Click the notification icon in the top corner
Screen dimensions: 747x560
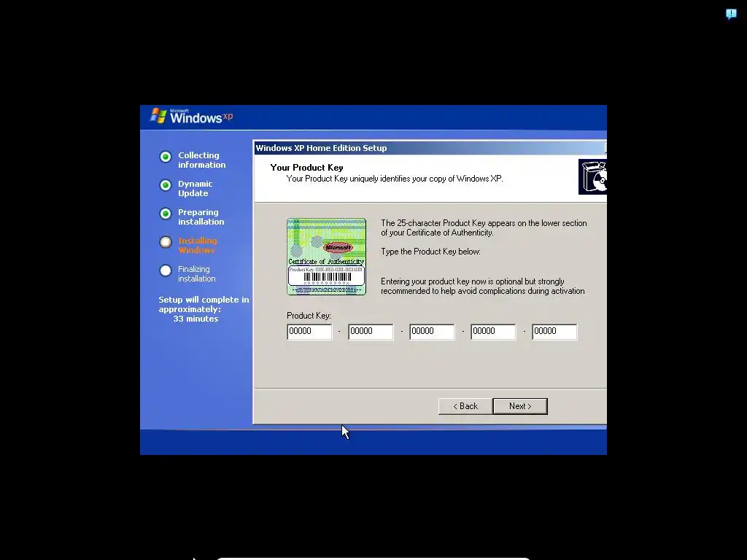click(731, 14)
